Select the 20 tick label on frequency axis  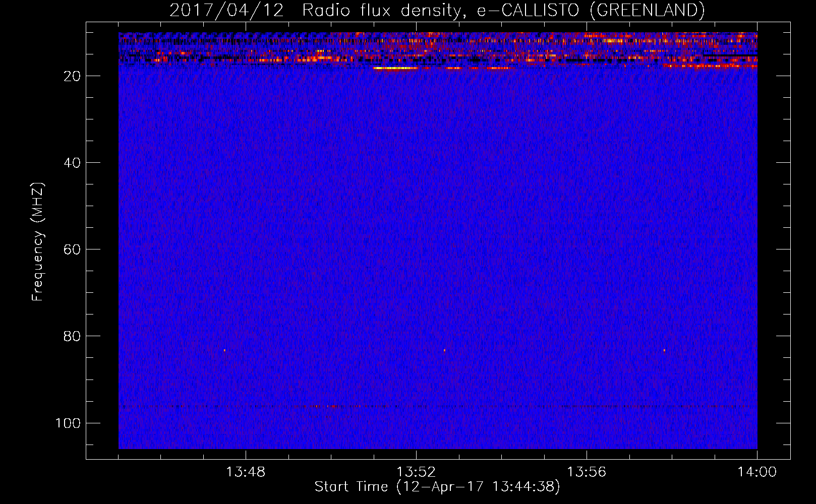coord(72,76)
